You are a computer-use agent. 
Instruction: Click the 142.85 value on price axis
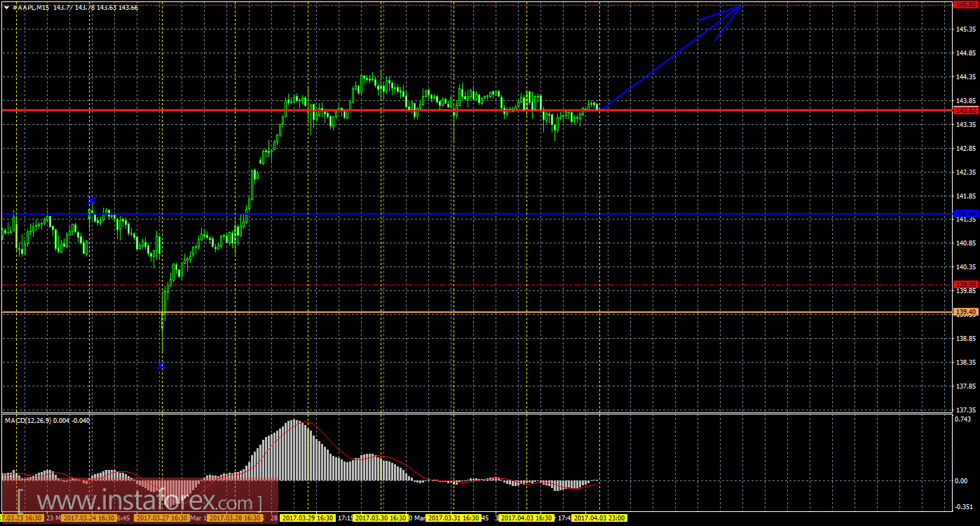click(x=967, y=148)
